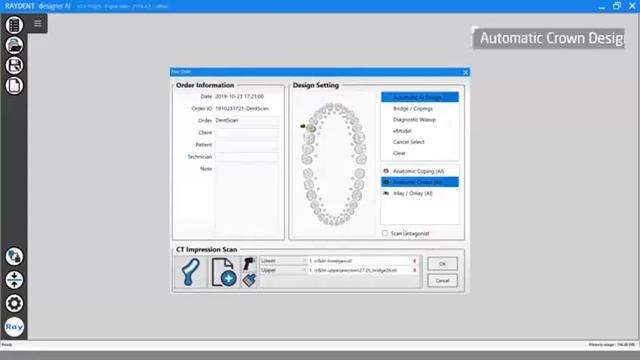
Task: Click the Cancel button
Action: pyautogui.click(x=442, y=281)
